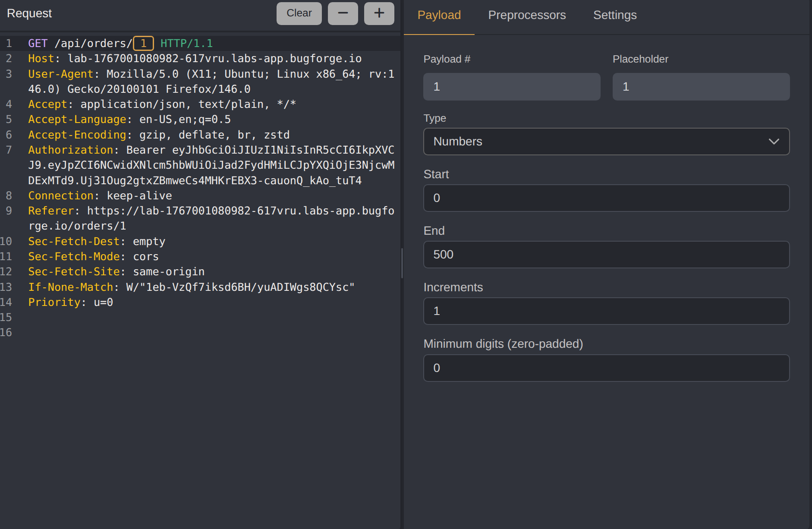Click the Connection: keep-alive line
Viewport: 812px width, 529px height.
[x=100, y=196]
